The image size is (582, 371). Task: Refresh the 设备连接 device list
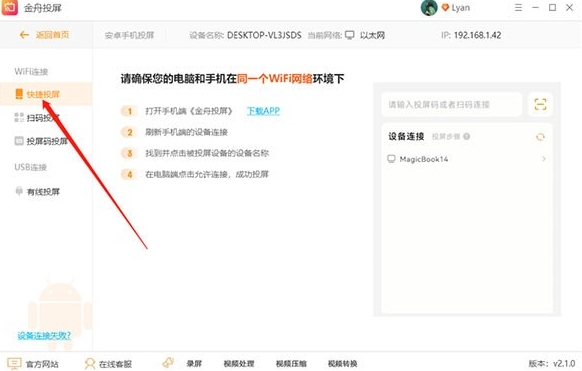[x=540, y=137]
